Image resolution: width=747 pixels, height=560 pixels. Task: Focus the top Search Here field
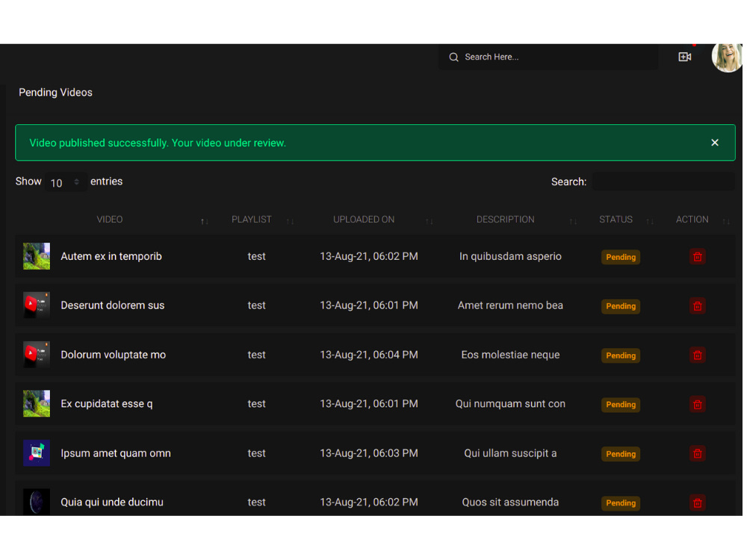pos(548,57)
